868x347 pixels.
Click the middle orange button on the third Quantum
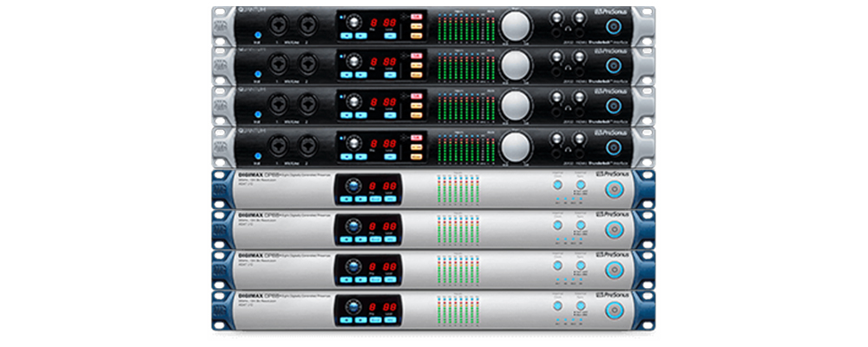[417, 106]
